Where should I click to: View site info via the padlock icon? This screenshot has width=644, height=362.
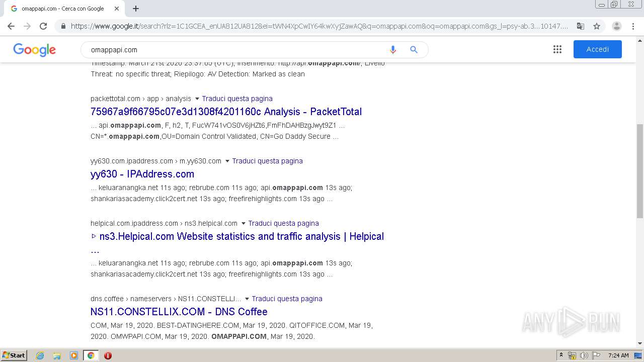63,26
